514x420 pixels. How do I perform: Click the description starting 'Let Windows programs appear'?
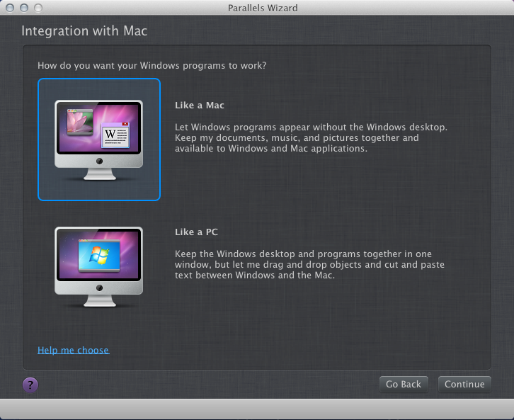point(311,137)
